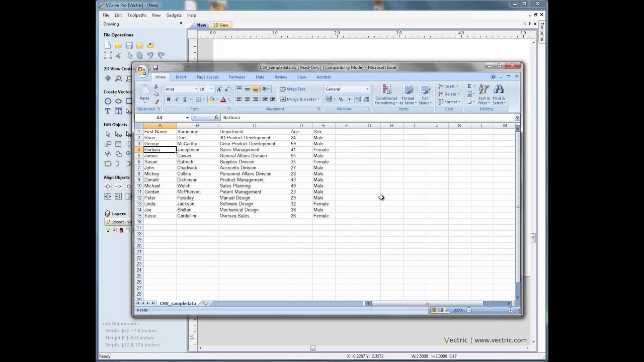Screen dimensions: 644x362
Task: Open VCarve Gadgets menu
Action: 174,15
